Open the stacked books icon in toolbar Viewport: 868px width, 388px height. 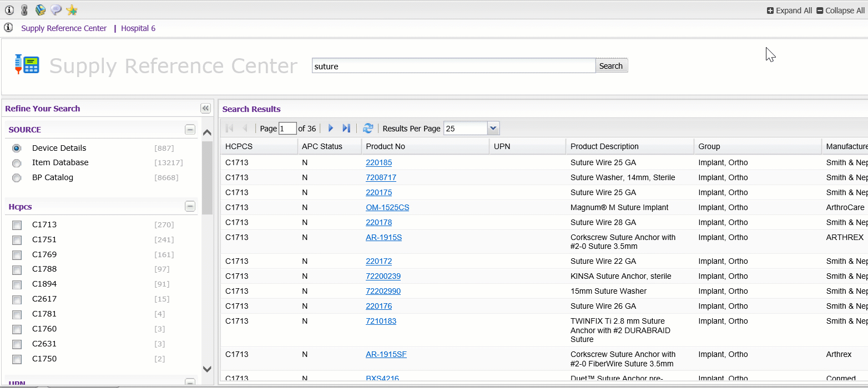41,10
